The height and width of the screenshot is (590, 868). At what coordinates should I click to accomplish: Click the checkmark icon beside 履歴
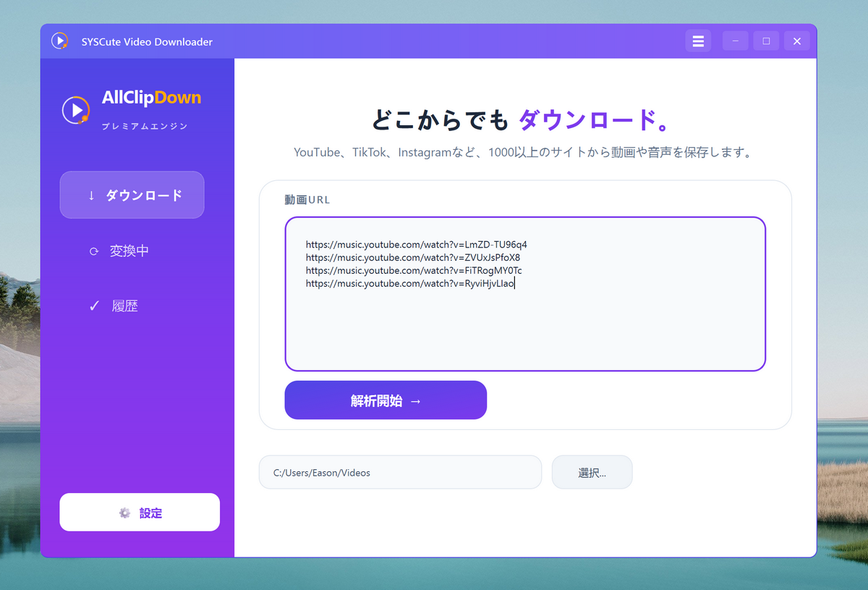(93, 305)
